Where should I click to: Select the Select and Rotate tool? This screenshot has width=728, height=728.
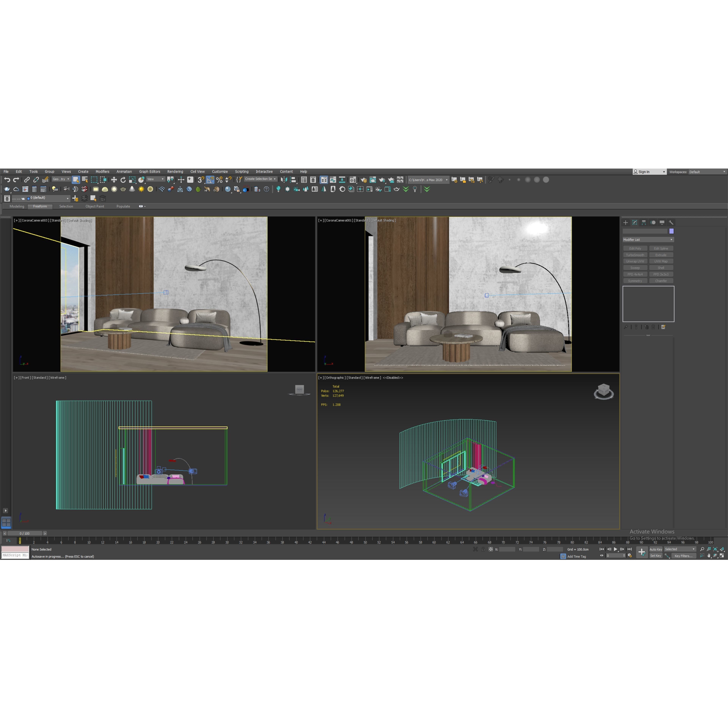[x=123, y=180]
